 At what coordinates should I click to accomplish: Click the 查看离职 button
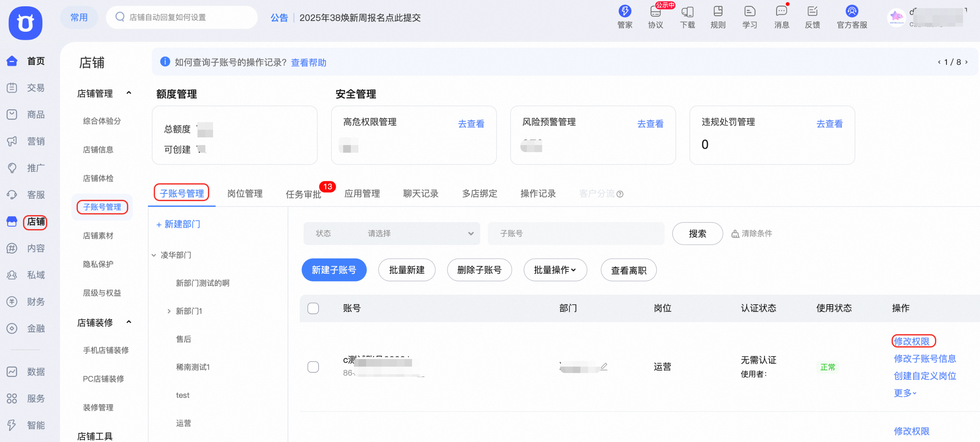pos(629,270)
